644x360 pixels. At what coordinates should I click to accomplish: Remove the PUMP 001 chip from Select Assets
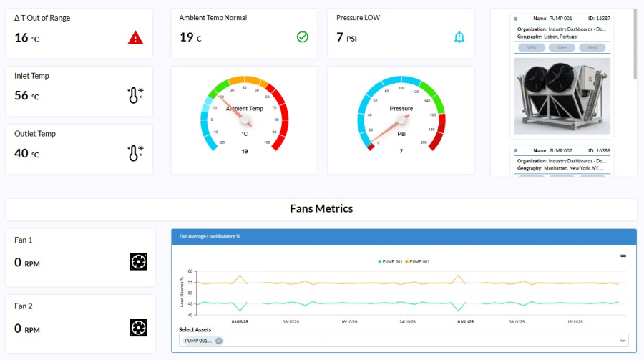(219, 341)
